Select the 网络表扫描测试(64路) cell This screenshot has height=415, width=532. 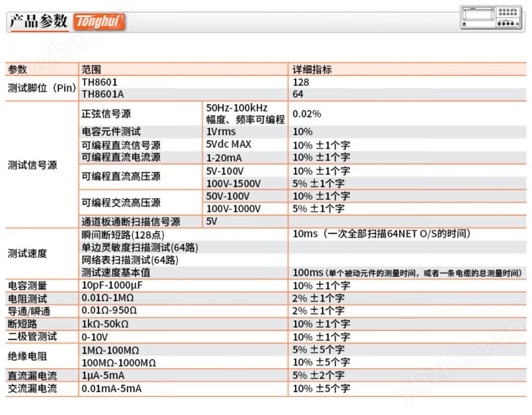tap(130, 260)
